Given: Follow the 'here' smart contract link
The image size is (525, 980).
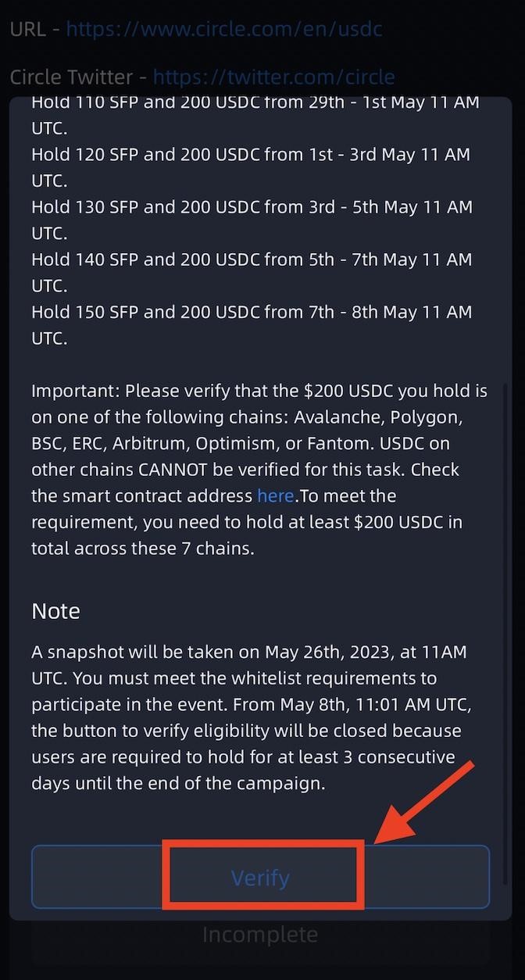Looking at the screenshot, I should tap(276, 495).
